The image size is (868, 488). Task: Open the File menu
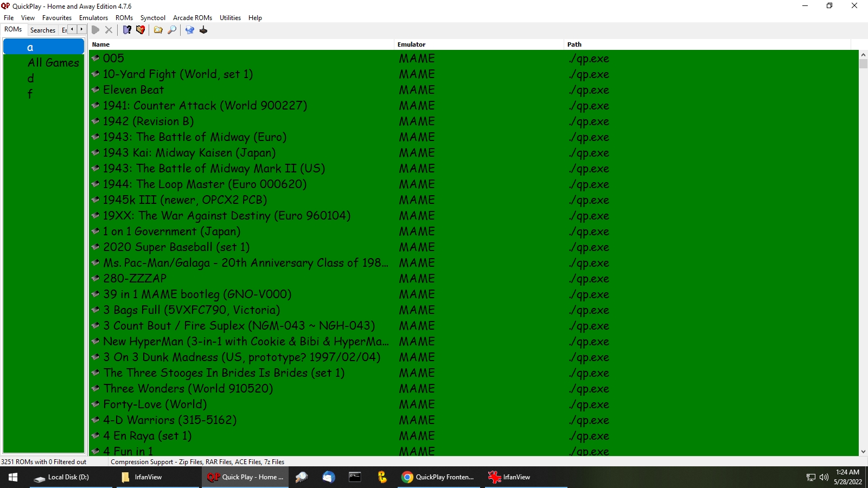tap(9, 18)
